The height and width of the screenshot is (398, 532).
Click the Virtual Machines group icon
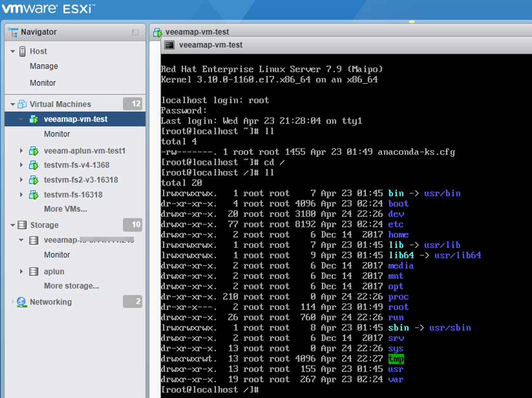(x=22, y=104)
